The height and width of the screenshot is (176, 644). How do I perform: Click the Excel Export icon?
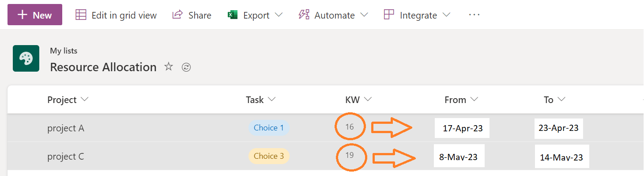(x=233, y=15)
